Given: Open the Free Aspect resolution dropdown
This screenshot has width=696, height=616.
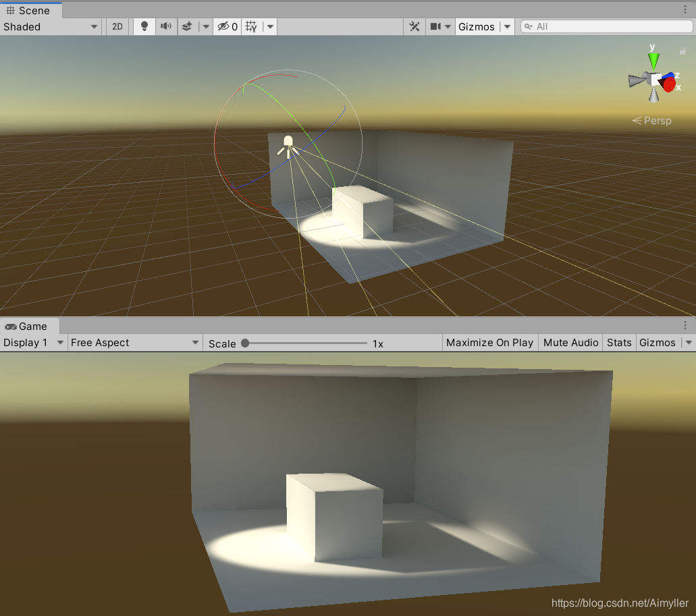Looking at the screenshot, I should (x=134, y=343).
